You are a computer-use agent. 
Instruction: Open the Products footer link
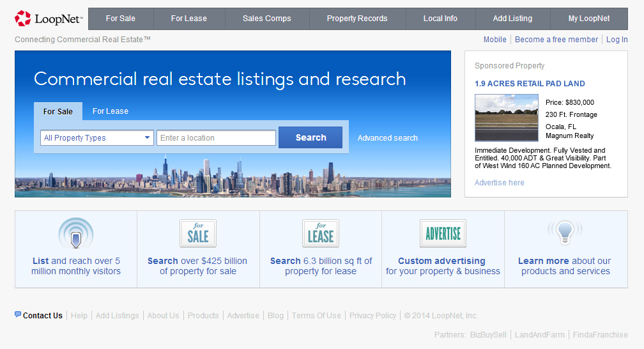[203, 315]
